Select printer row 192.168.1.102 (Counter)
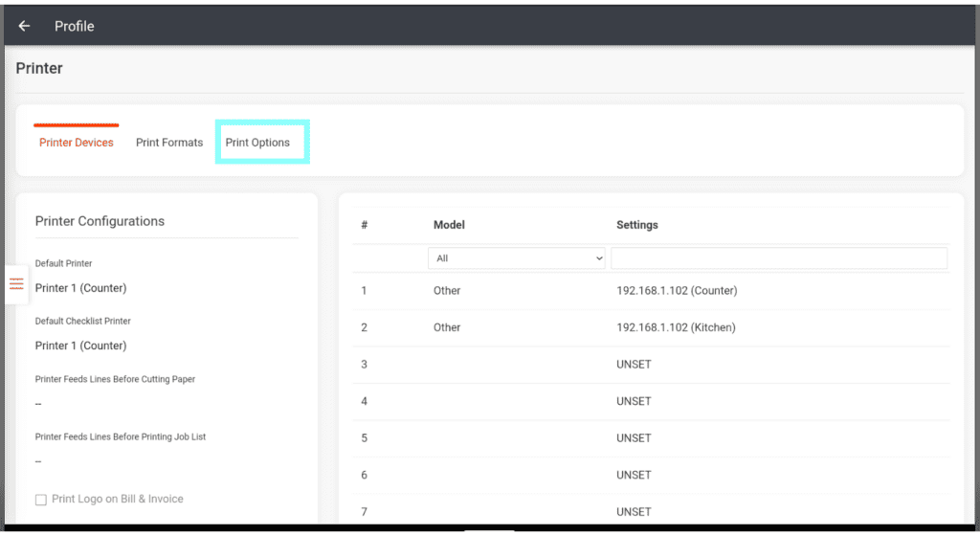The height and width of the screenshot is (536, 980). click(677, 291)
